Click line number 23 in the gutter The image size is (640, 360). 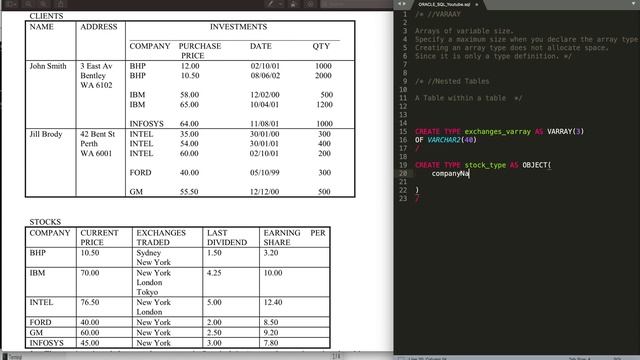(403, 198)
